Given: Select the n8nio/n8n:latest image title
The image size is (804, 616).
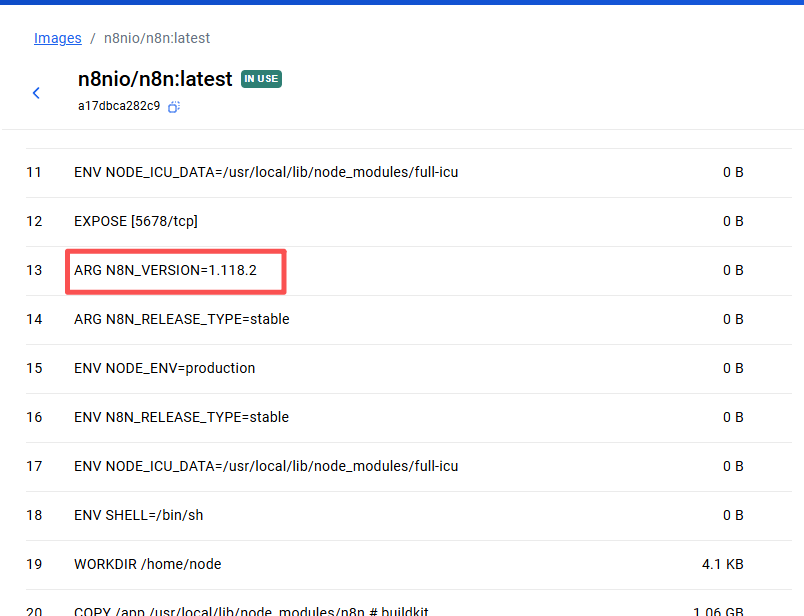Looking at the screenshot, I should [155, 79].
